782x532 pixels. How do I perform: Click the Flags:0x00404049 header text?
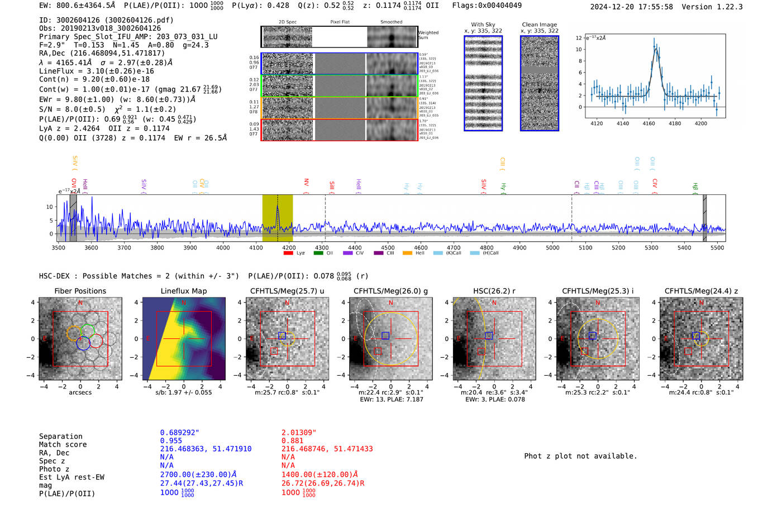(487, 6)
